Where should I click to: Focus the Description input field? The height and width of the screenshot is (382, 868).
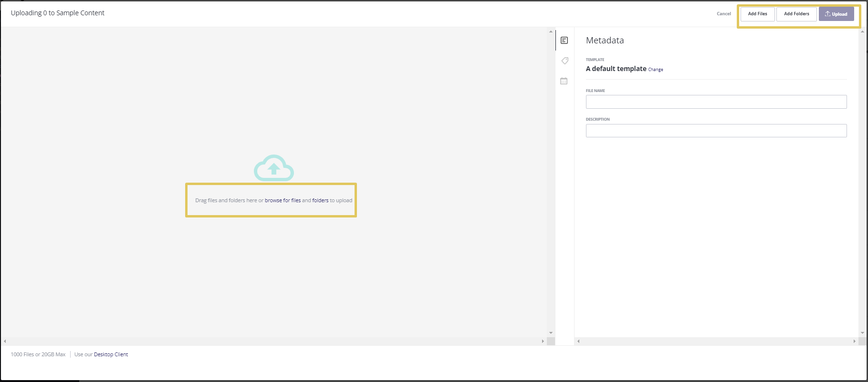716,131
